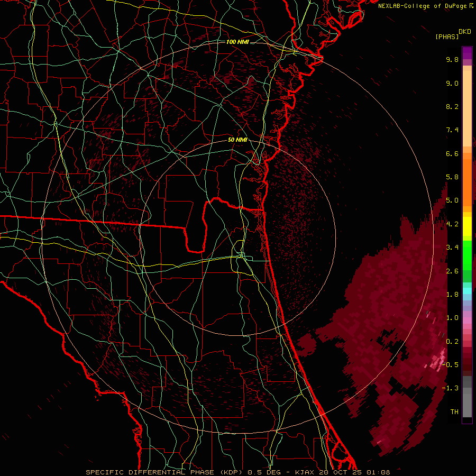Click the 9.0 scale value

[452, 83]
